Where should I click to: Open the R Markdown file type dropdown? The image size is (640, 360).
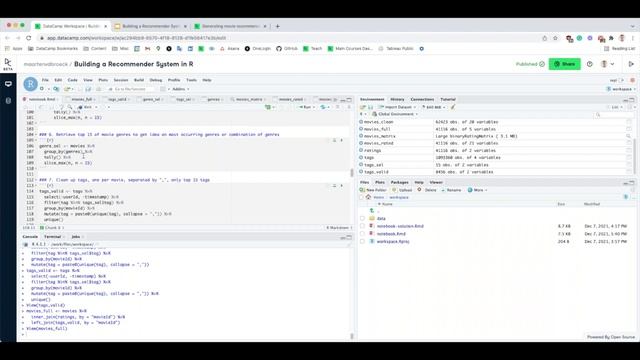click(x=340, y=228)
